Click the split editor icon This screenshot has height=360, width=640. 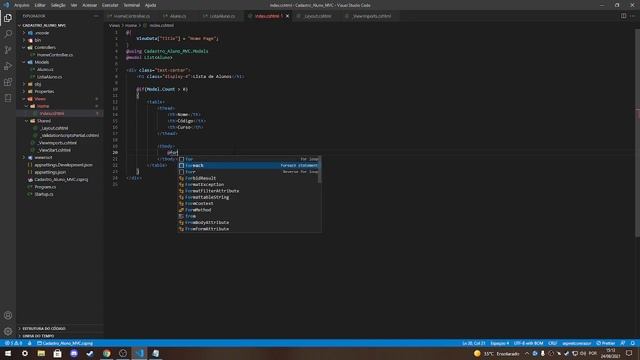pos(623,16)
